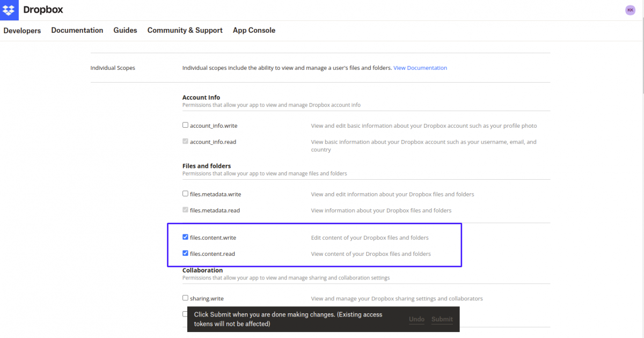Click the 'Click Submit when done' message
The width and height of the screenshot is (644, 338).
[288, 319]
